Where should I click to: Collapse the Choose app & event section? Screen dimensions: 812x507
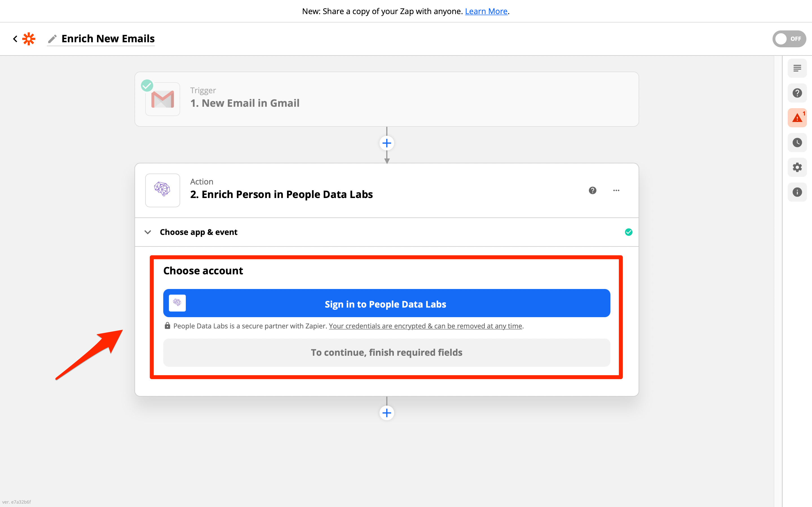point(148,232)
